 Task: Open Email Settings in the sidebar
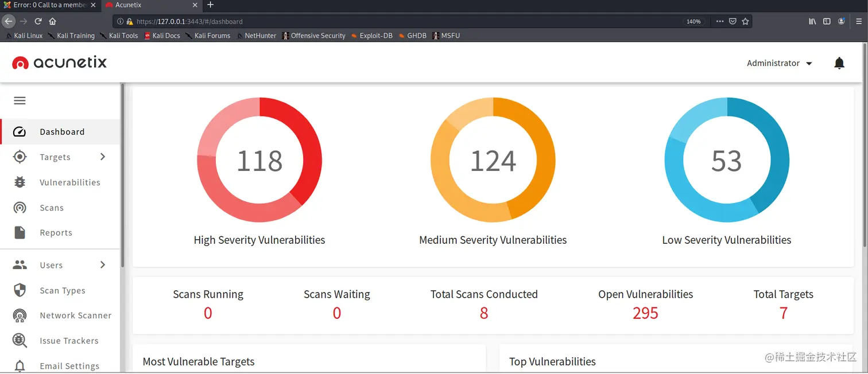(x=60, y=366)
